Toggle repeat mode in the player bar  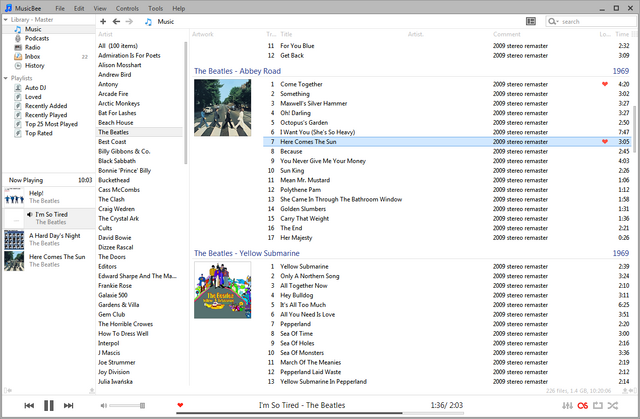[x=598, y=405]
